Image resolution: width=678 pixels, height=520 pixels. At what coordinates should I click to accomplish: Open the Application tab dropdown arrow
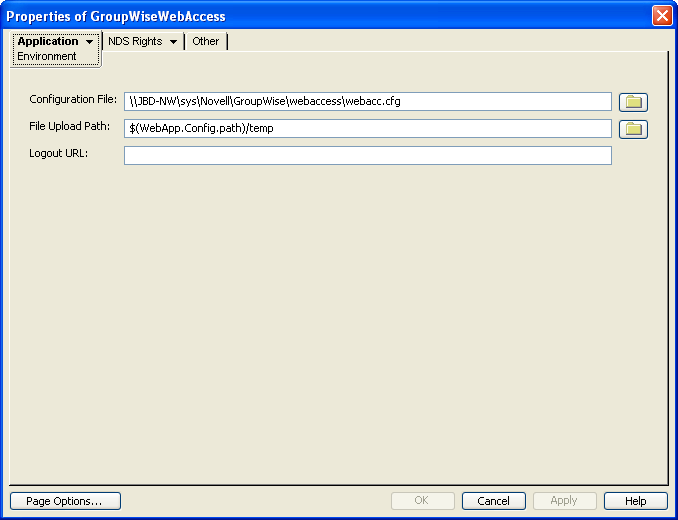[90, 42]
